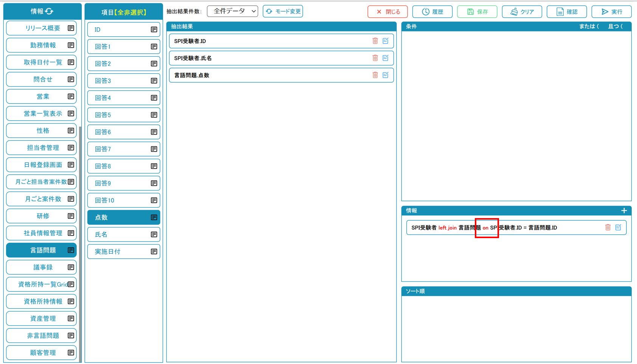
Task: Click the list icon on 実施日付 field
Action: (154, 251)
